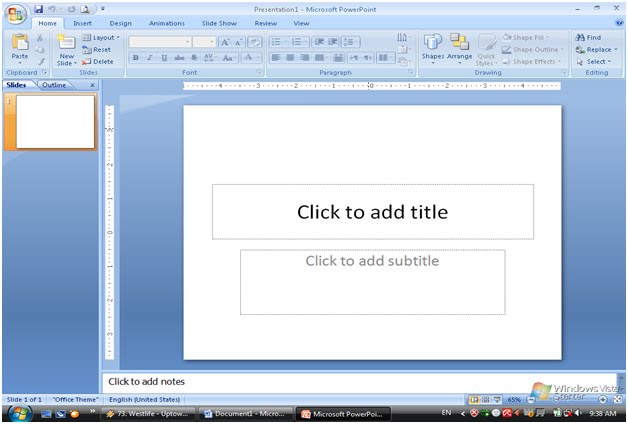Toggle Bold formatting

point(136,58)
